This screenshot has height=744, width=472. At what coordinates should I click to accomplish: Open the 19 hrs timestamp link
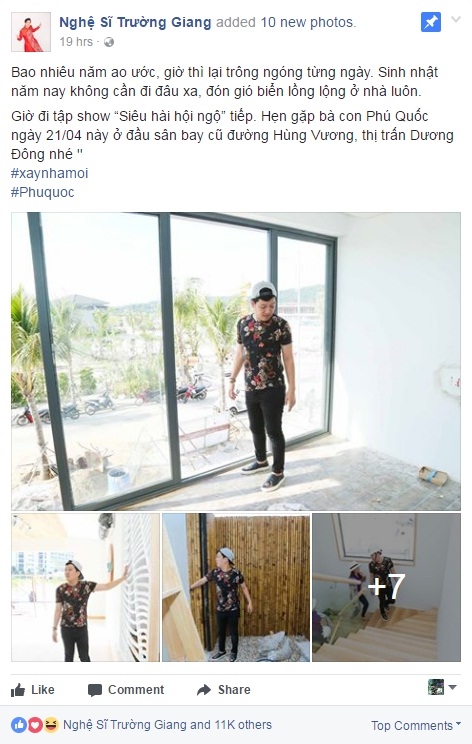[76, 42]
